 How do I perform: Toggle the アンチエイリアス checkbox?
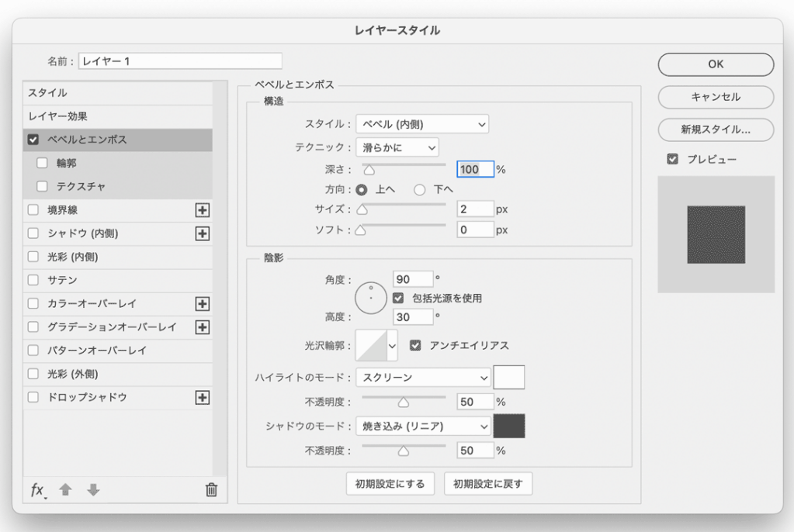click(x=415, y=345)
